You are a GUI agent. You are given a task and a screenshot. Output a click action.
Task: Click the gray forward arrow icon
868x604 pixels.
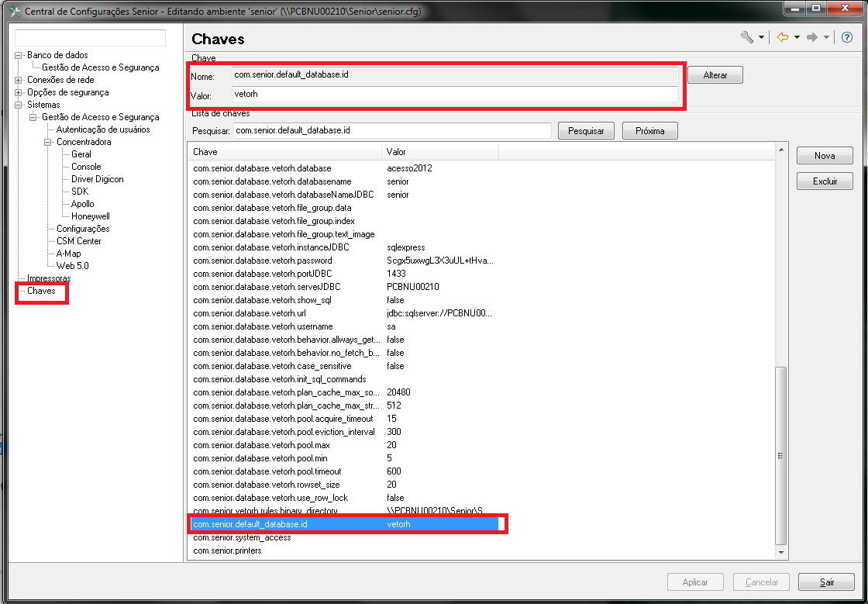[812, 37]
